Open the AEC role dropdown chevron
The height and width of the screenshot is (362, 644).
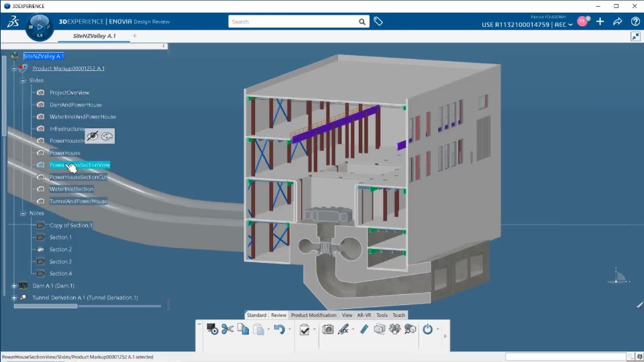pos(570,25)
